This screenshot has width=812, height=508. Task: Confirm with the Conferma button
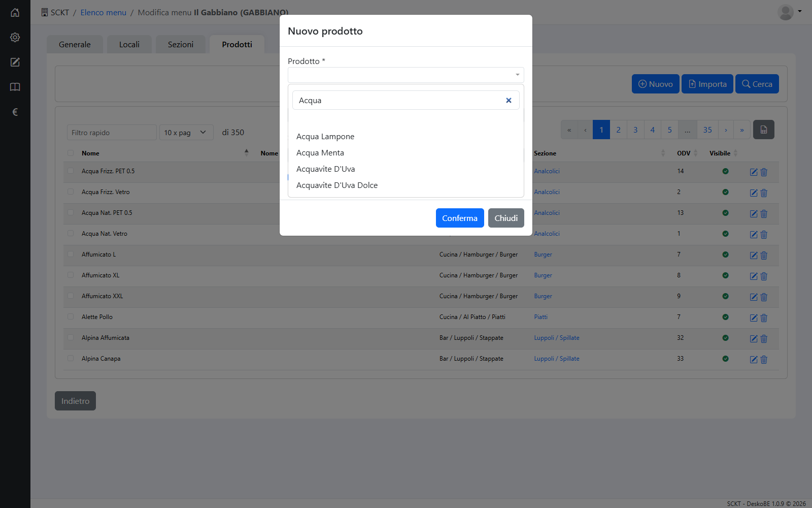click(x=460, y=218)
